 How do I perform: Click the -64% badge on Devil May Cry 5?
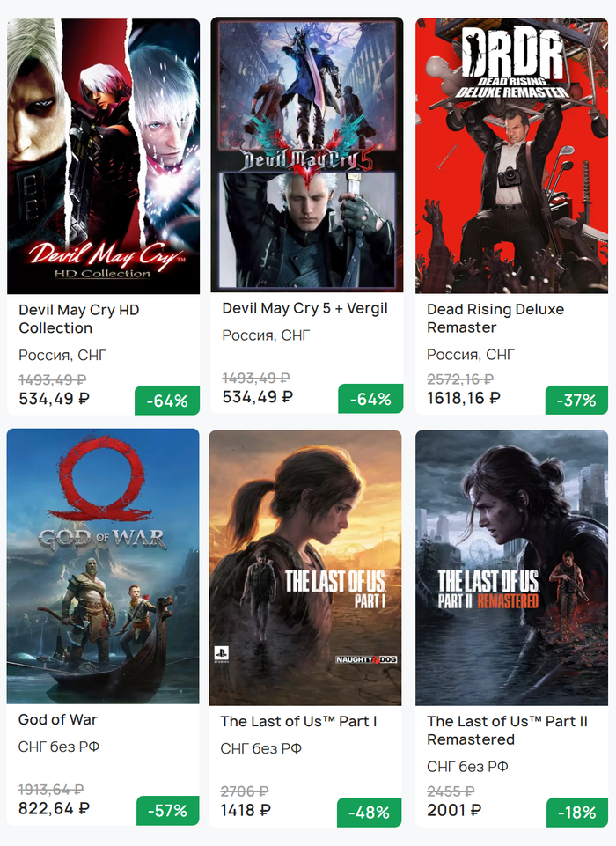[x=370, y=399]
